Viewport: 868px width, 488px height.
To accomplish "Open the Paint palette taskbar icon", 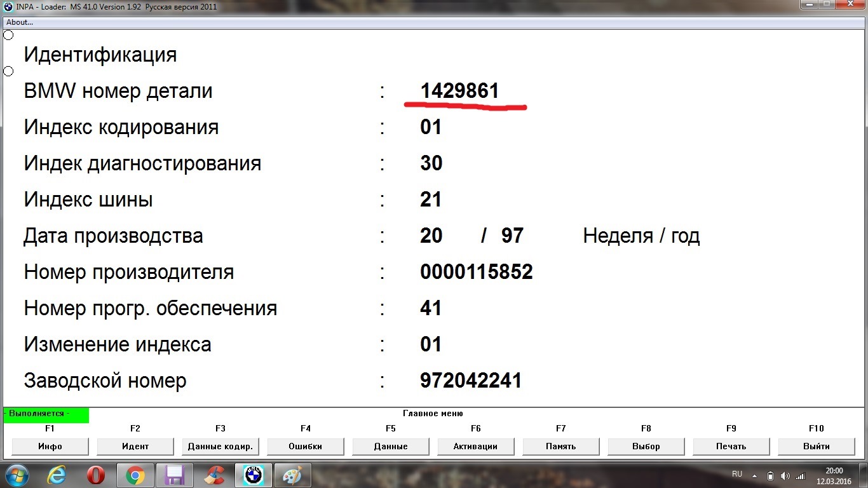I will pos(292,475).
